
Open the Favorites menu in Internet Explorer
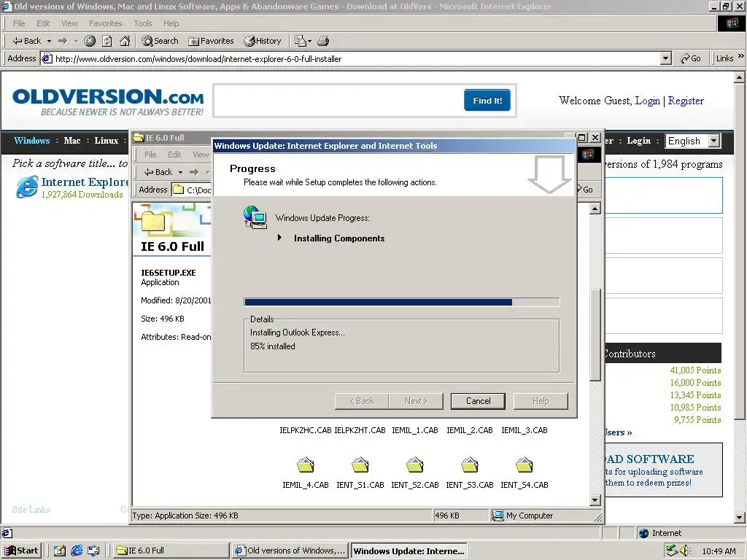click(x=105, y=23)
